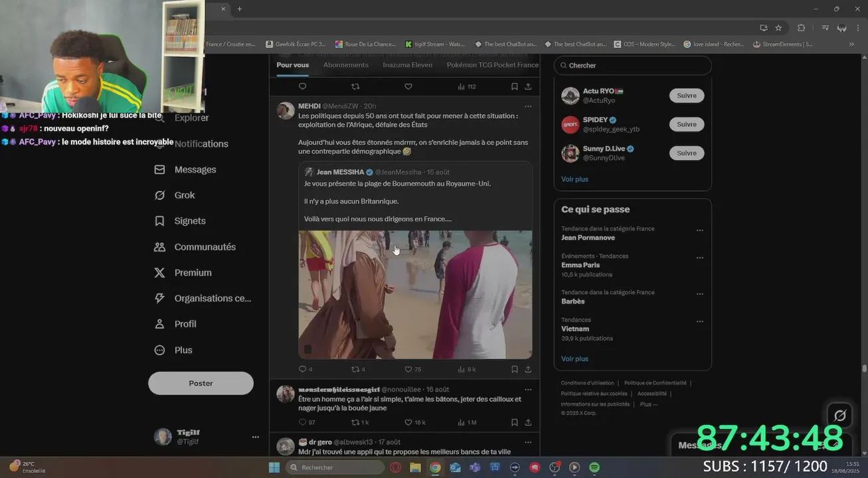This screenshot has height=478, width=868.
Task: Open Jean MESSIHA's quoted profile name
Action: tap(340, 172)
